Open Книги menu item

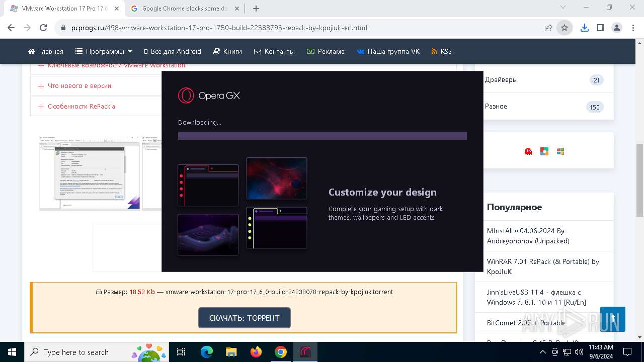coord(227,51)
